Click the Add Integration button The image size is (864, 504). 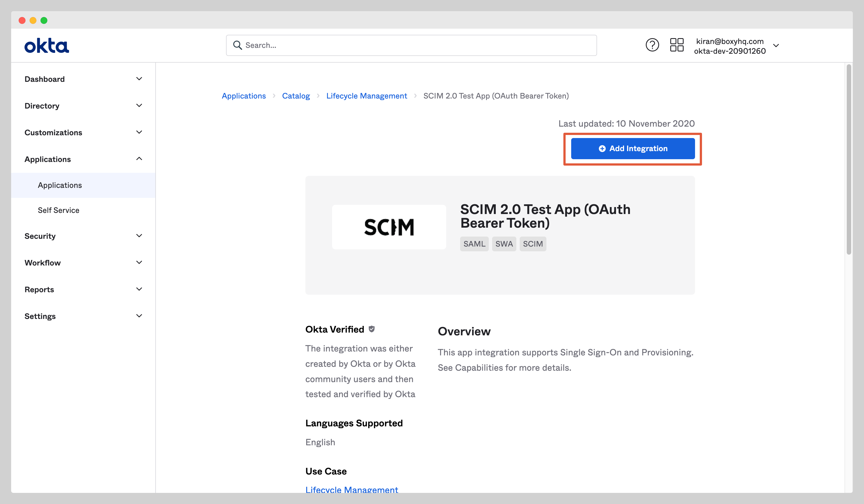click(633, 148)
